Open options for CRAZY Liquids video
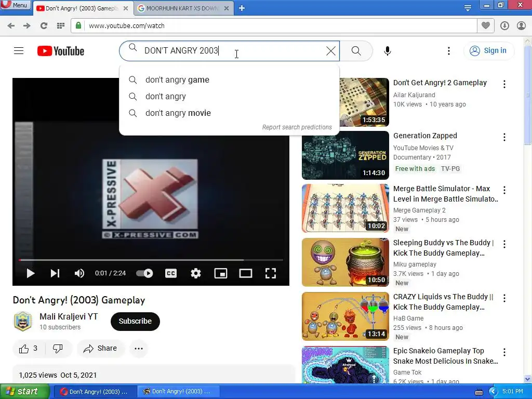 (504, 298)
